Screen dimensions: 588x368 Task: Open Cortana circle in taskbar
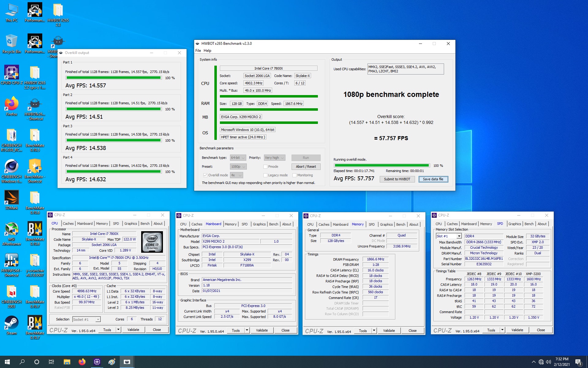pyautogui.click(x=37, y=362)
